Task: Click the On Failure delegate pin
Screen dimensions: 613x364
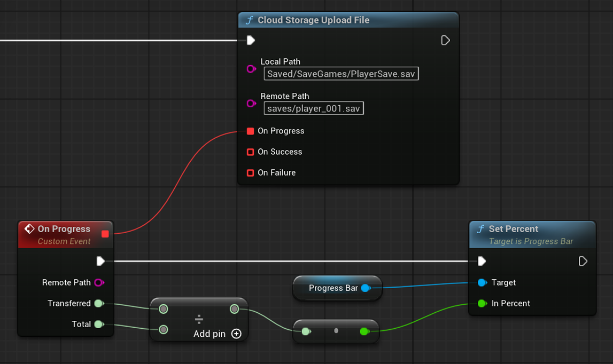Action: (x=250, y=173)
